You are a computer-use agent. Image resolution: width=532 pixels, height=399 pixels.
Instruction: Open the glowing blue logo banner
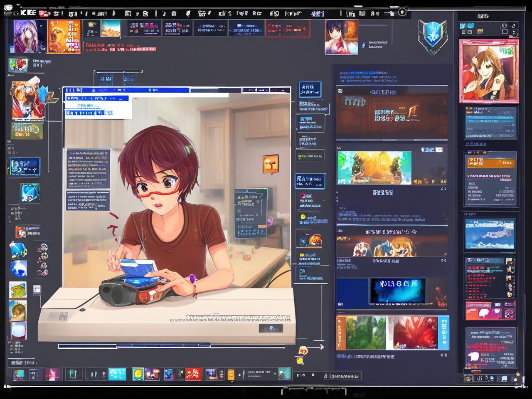coord(397,291)
